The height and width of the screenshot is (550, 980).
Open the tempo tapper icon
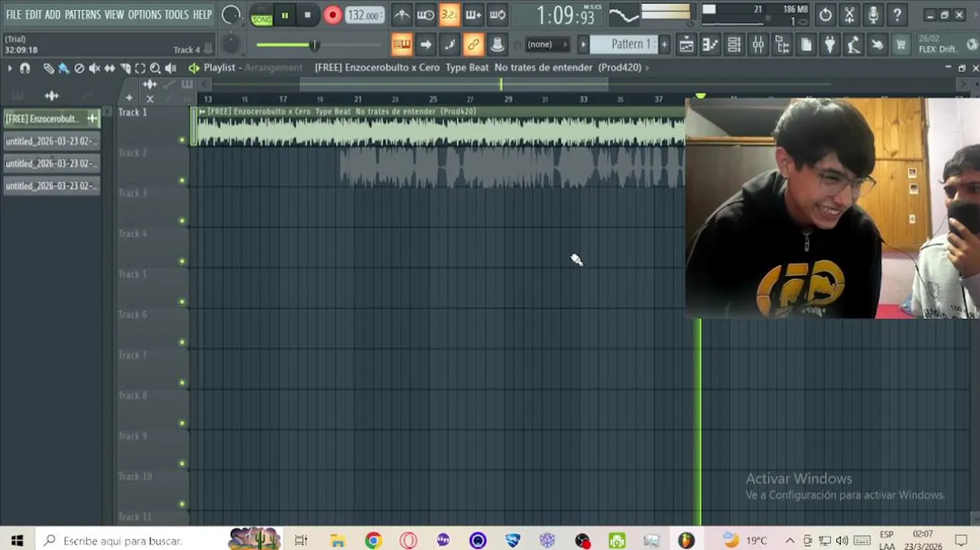853,45
